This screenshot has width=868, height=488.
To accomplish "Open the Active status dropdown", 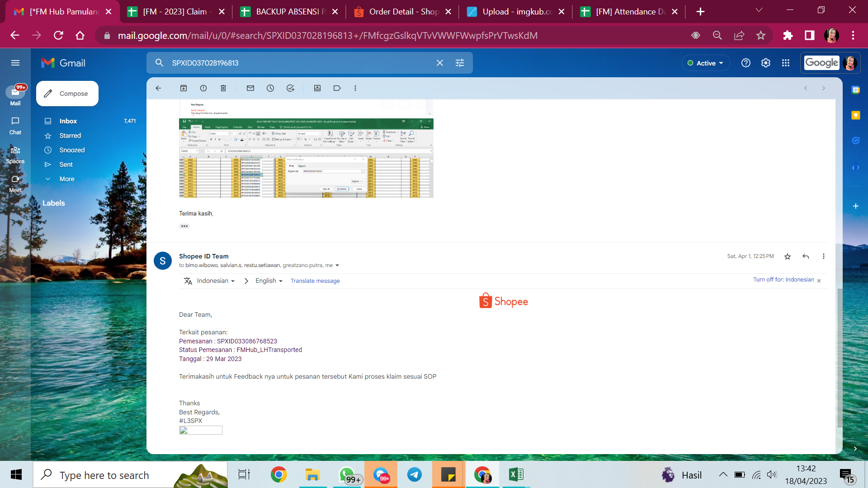I will (706, 63).
